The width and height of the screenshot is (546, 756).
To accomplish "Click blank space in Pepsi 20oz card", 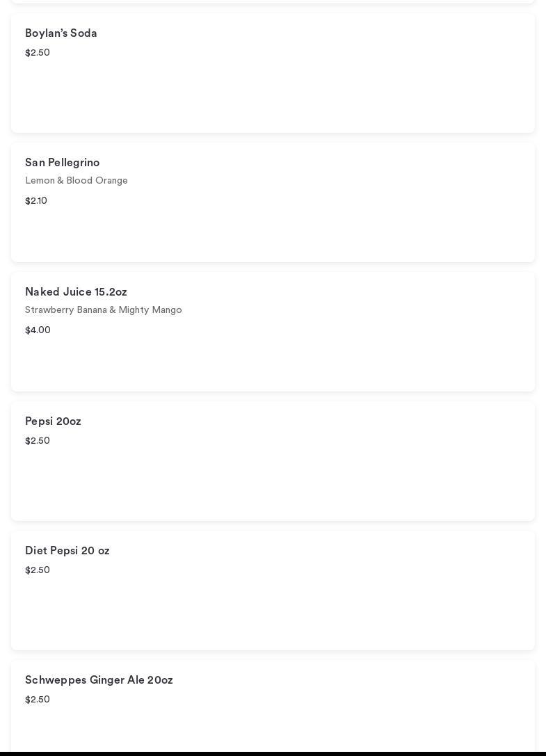I will pyautogui.click(x=313, y=480).
